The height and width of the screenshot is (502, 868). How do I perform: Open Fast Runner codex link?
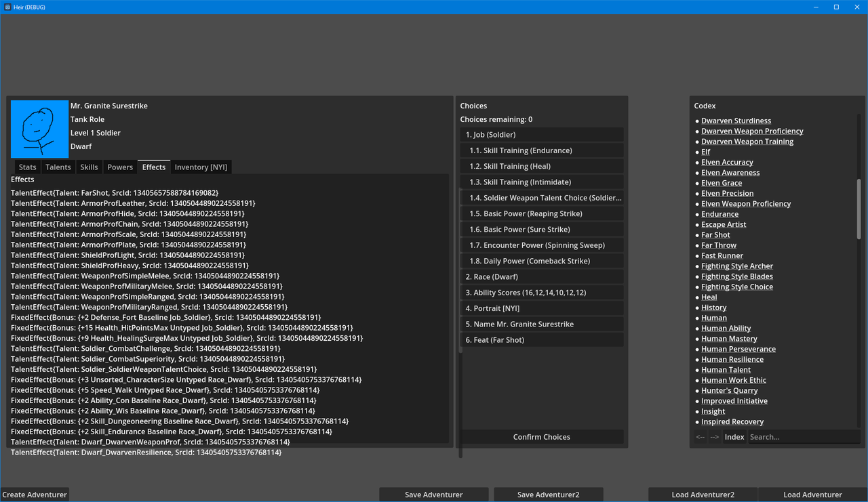click(722, 256)
